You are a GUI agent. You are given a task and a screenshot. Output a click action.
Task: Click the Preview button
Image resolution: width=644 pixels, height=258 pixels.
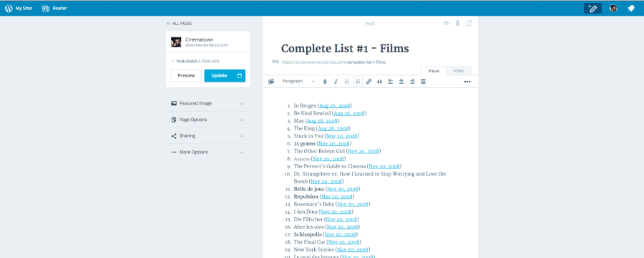tap(186, 76)
